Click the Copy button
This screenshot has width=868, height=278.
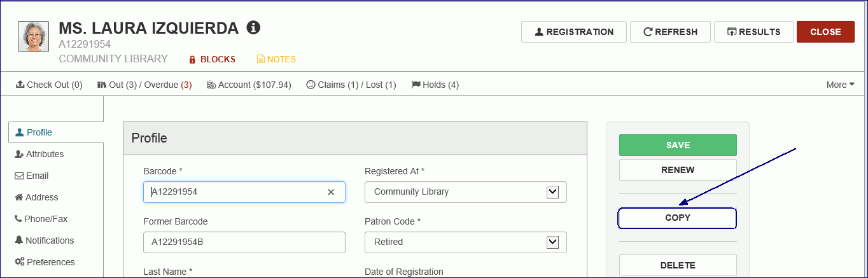[x=677, y=218]
